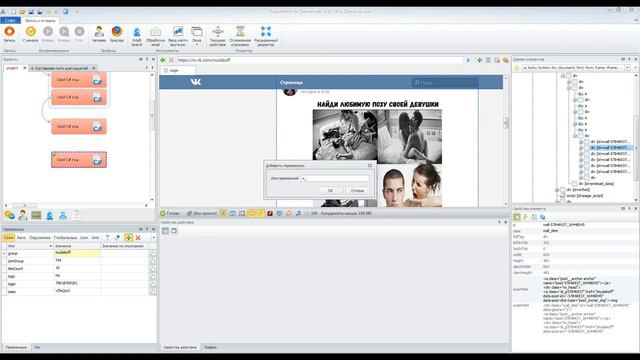640x360 pixels.
Task: Click the Готово status indicator
Action: pyautogui.click(x=170, y=213)
